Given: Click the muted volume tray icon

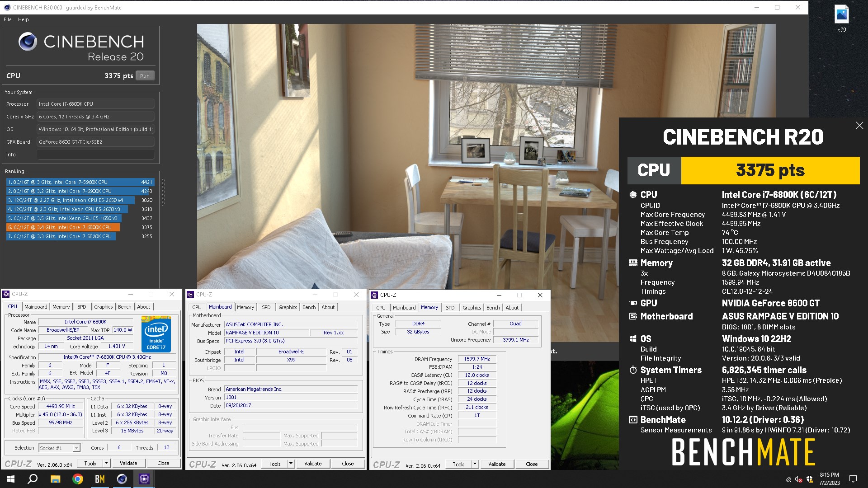Looking at the screenshot, I should [799, 479].
